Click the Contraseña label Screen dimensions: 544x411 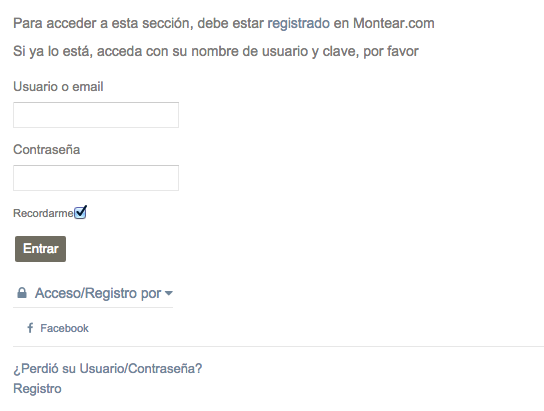pyautogui.click(x=46, y=149)
